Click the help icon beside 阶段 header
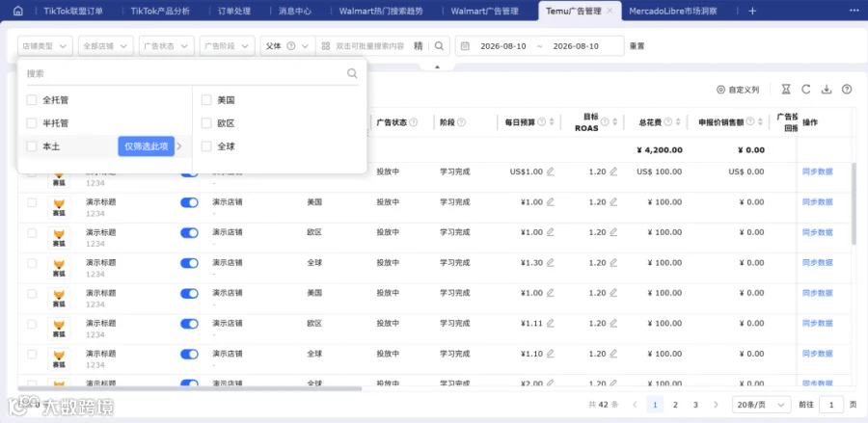 [x=461, y=122]
